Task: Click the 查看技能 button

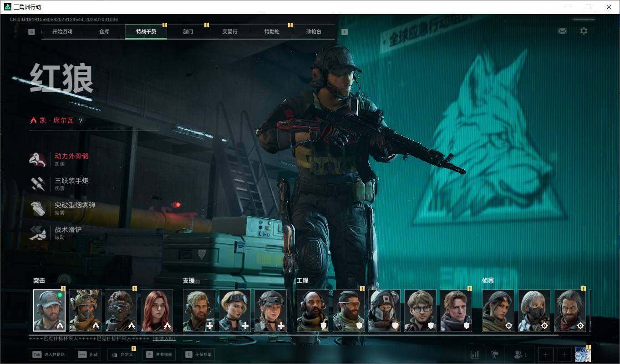Action: click(160, 354)
